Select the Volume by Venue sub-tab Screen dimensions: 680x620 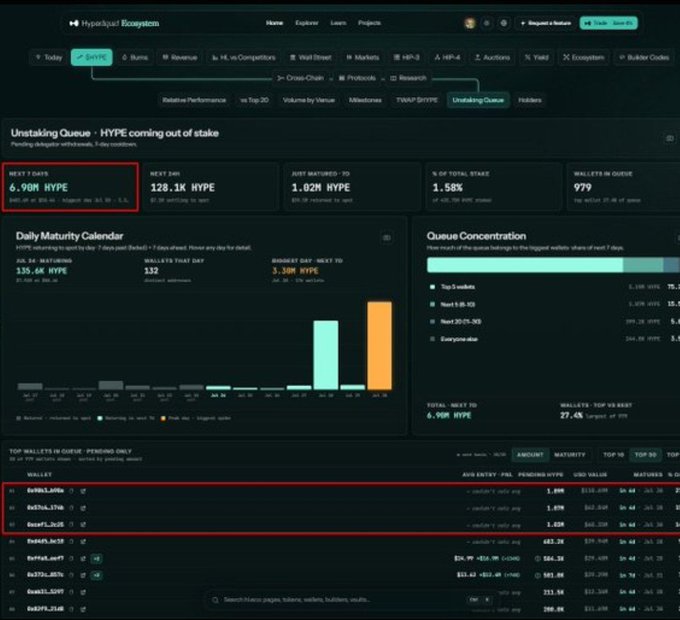click(309, 100)
